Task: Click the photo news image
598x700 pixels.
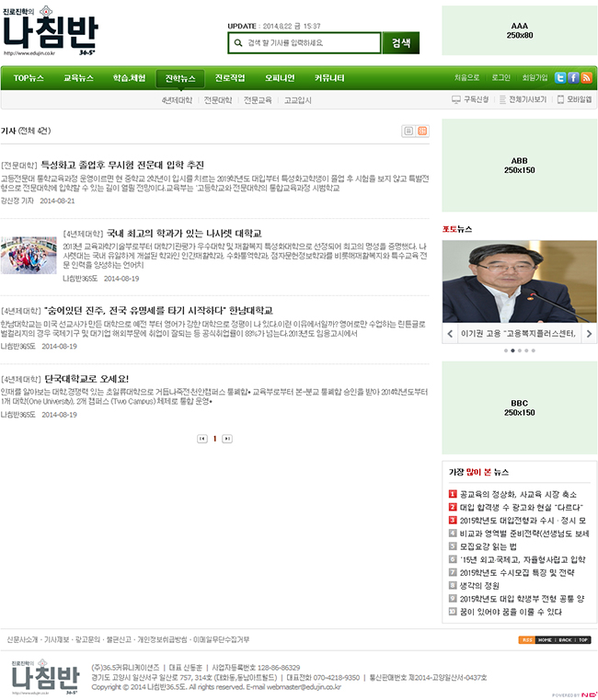Action: pos(520,281)
